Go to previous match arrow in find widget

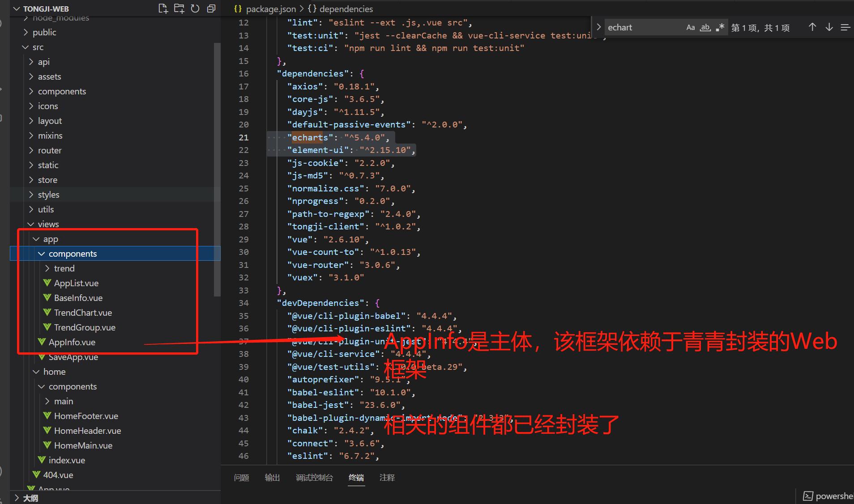point(812,27)
